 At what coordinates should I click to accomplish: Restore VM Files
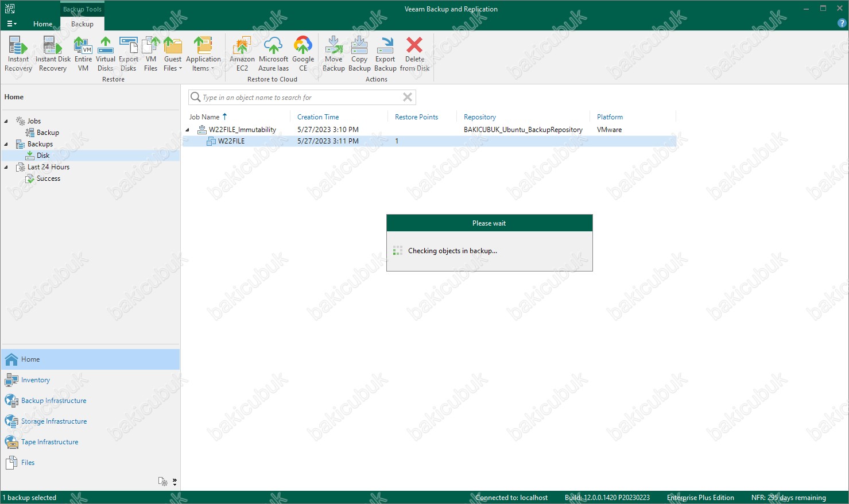pos(151,54)
